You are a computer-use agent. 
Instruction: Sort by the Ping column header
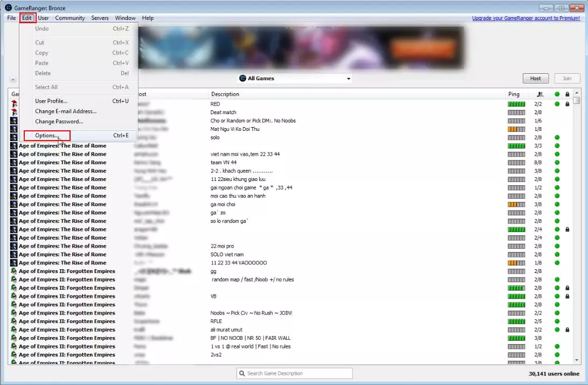tap(514, 94)
